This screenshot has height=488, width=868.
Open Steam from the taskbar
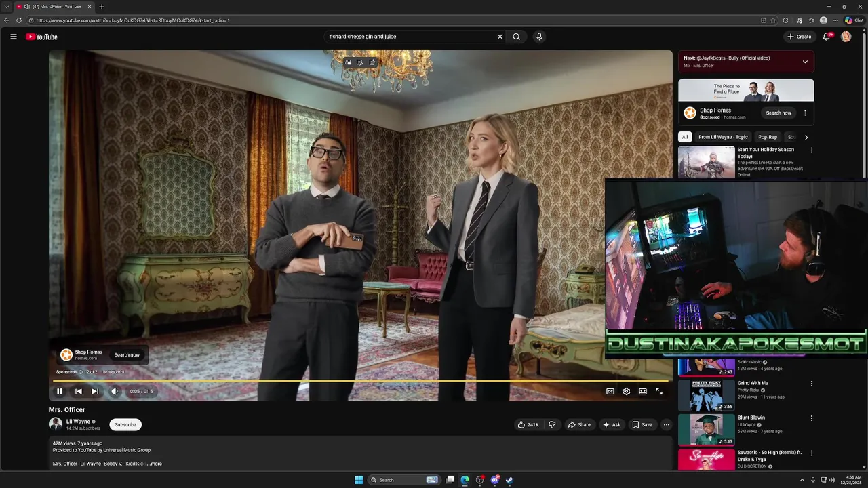(509, 480)
